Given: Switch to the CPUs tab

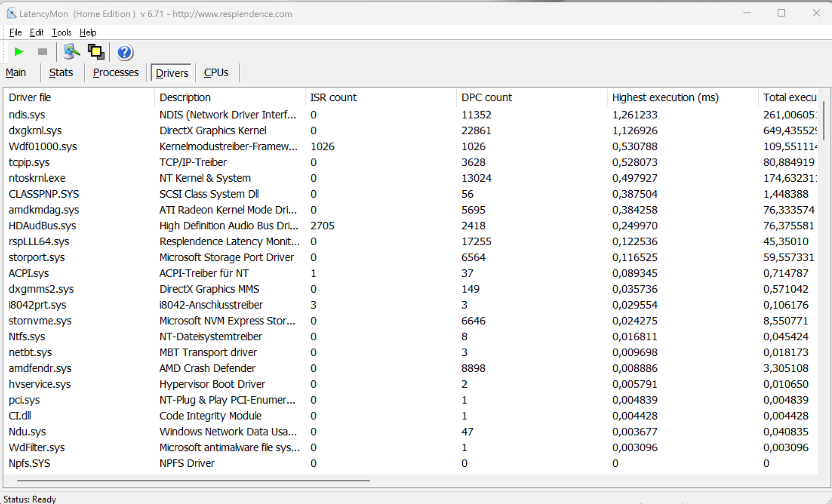Looking at the screenshot, I should click(x=216, y=72).
